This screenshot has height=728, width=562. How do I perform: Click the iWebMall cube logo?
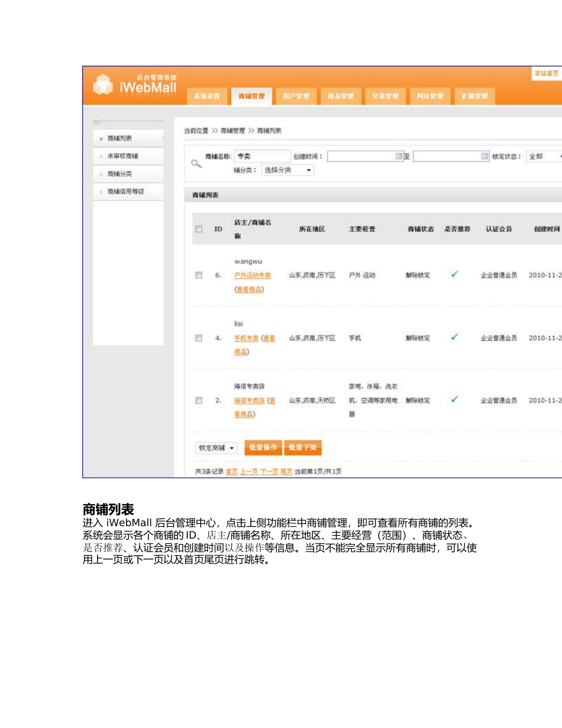pyautogui.click(x=103, y=84)
